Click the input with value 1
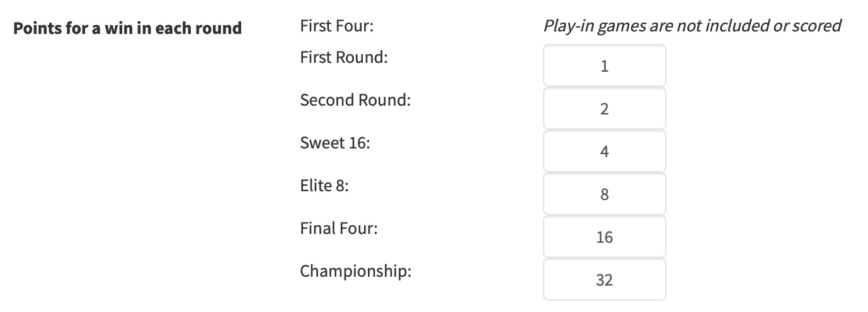 pos(604,66)
